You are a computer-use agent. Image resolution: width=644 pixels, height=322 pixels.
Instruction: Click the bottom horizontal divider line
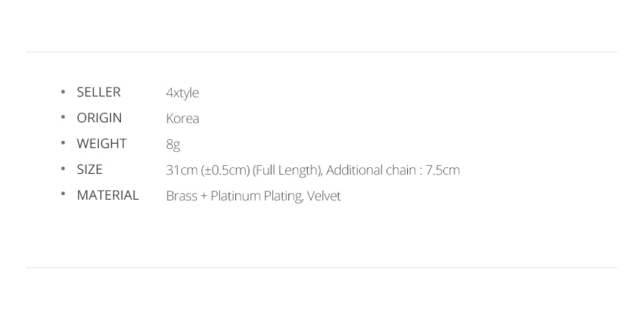[321, 268]
